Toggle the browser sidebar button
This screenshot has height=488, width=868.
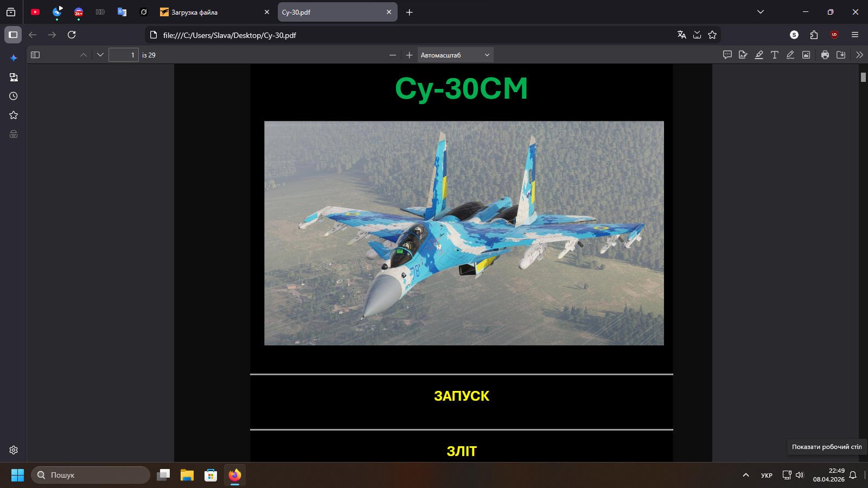13,35
